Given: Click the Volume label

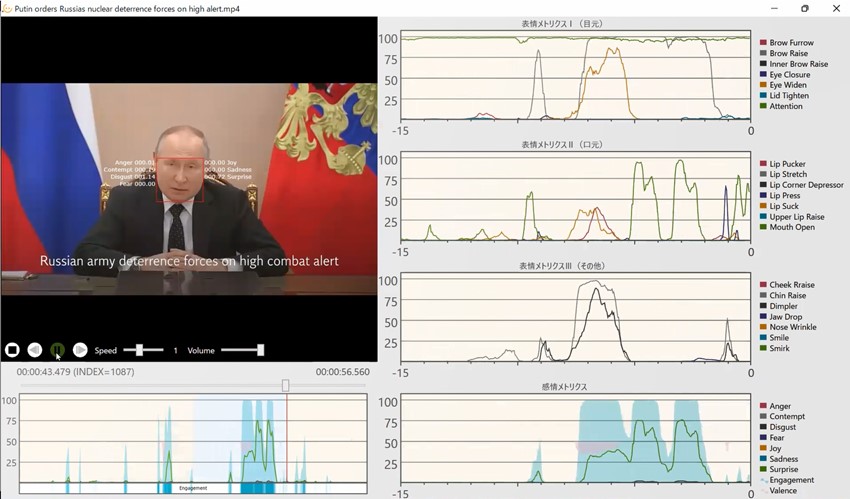Looking at the screenshot, I should click(x=201, y=351).
